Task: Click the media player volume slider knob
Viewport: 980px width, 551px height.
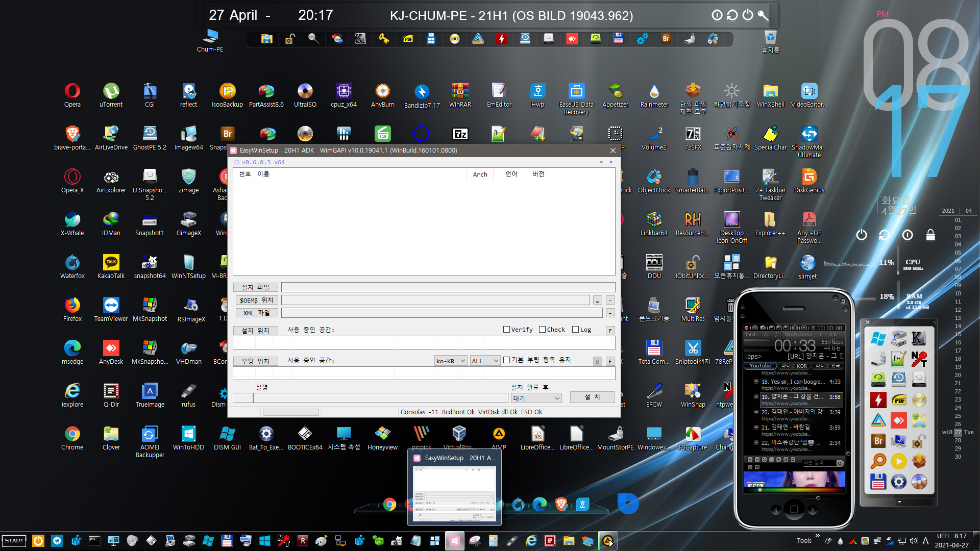Action: point(818,498)
